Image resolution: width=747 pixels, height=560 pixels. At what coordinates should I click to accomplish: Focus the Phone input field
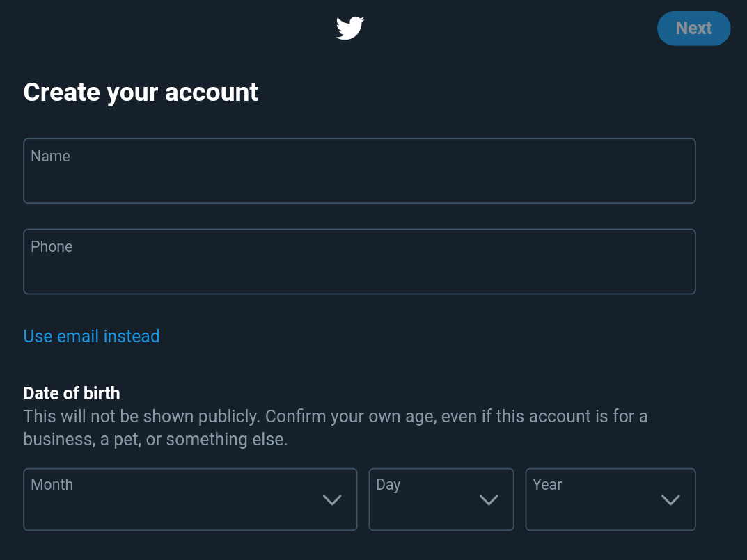click(359, 269)
